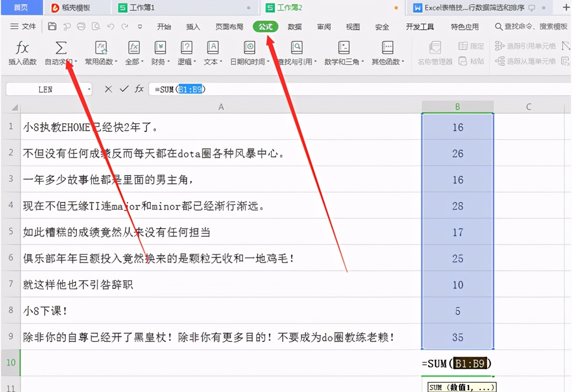The height and width of the screenshot is (392, 572).
Task: Click the fx icon beside formula bar
Action: tap(139, 89)
